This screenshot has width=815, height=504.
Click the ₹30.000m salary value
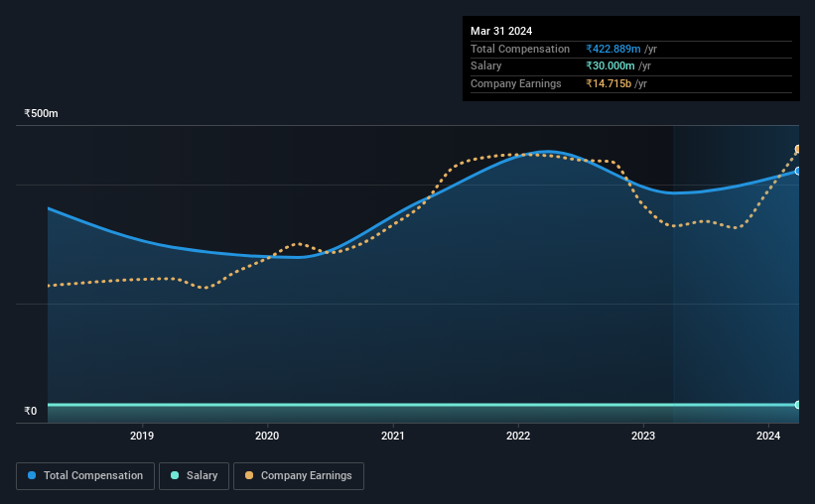pyautogui.click(x=611, y=66)
